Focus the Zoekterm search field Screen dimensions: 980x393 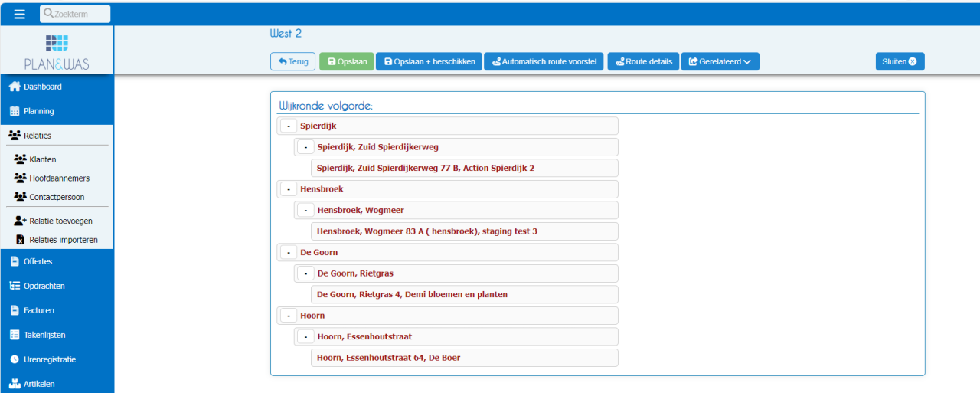click(x=75, y=14)
